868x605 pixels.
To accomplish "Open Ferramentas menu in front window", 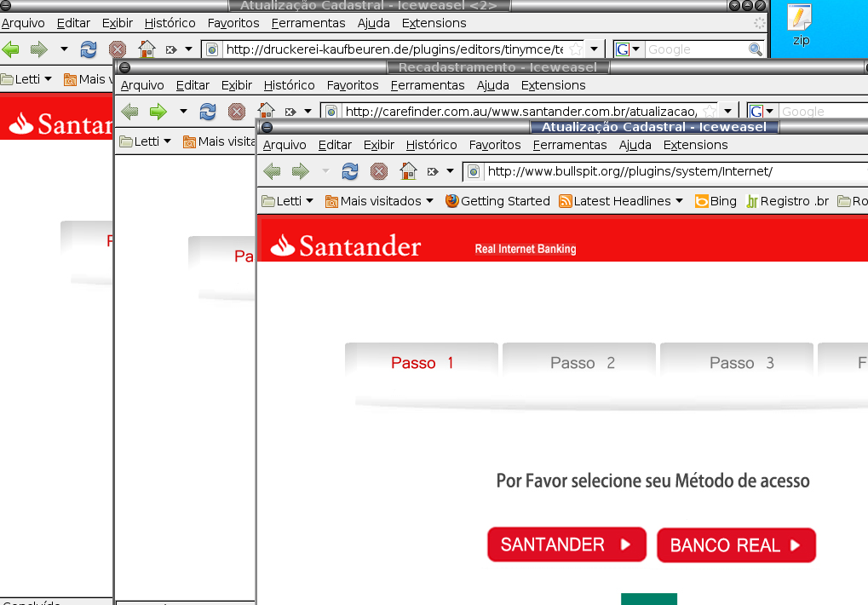I will [x=570, y=145].
